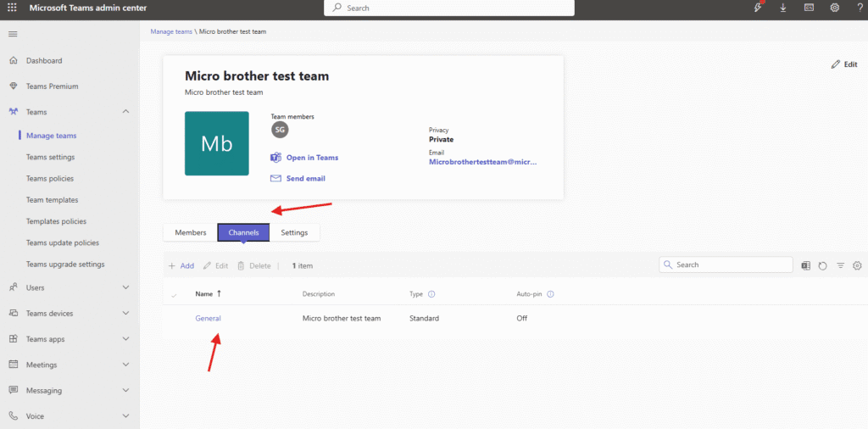Toggle the select-all checkmark in table header
Viewport: 868px width, 429px height.
tap(175, 295)
